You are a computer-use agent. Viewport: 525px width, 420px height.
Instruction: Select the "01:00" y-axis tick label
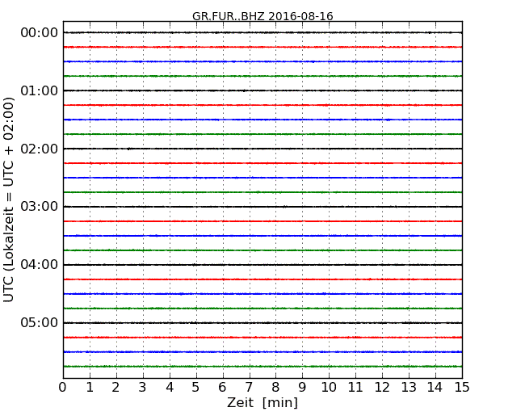pyautogui.click(x=40, y=90)
